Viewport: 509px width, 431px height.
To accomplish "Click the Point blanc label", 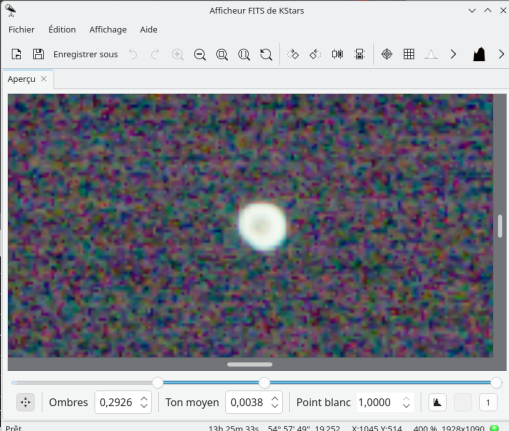I will click(x=323, y=402).
